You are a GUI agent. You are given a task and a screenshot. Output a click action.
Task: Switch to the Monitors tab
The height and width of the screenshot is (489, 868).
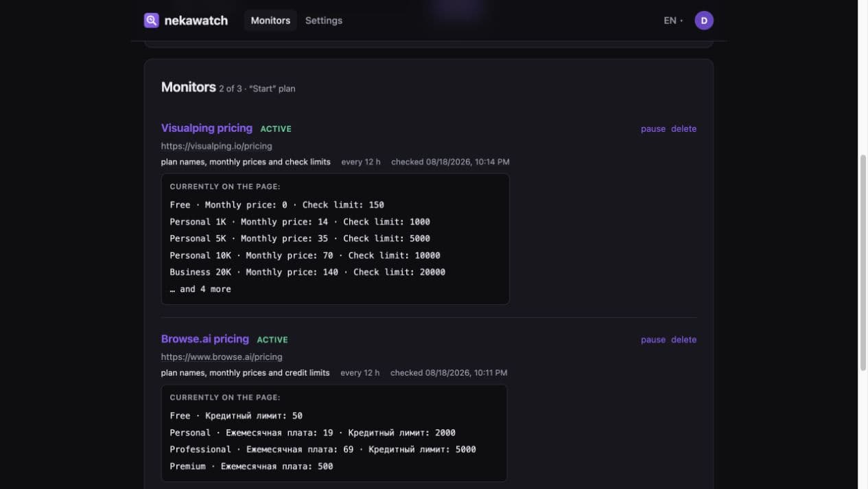point(270,21)
